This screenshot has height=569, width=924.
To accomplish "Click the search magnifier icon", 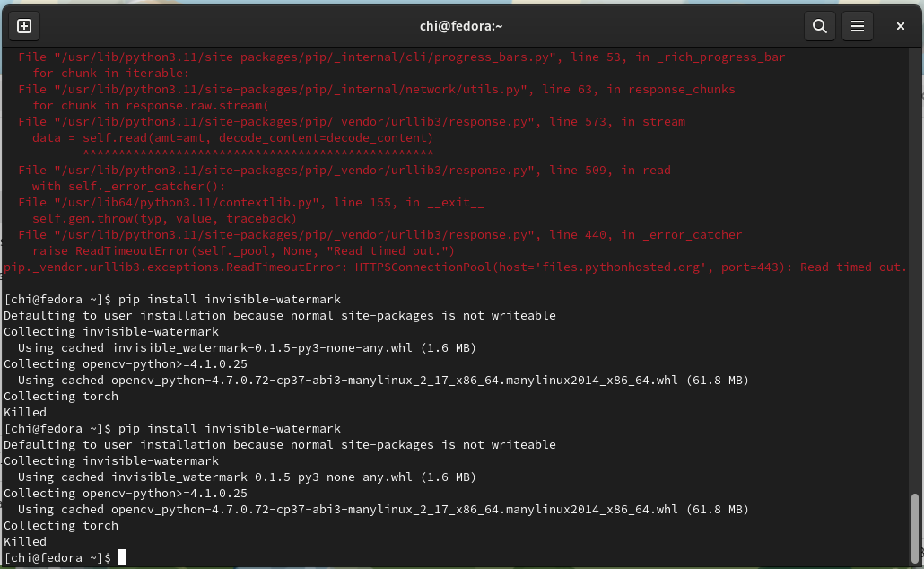I will tap(819, 26).
